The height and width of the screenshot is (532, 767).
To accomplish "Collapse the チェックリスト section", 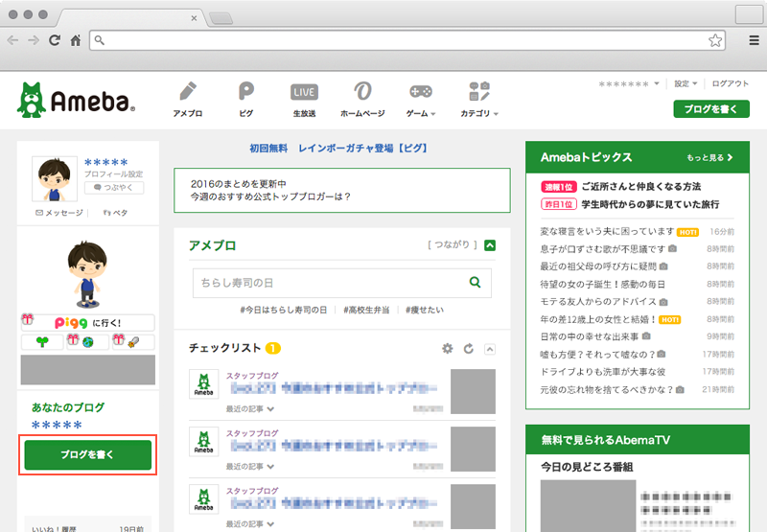I will pyautogui.click(x=490, y=349).
